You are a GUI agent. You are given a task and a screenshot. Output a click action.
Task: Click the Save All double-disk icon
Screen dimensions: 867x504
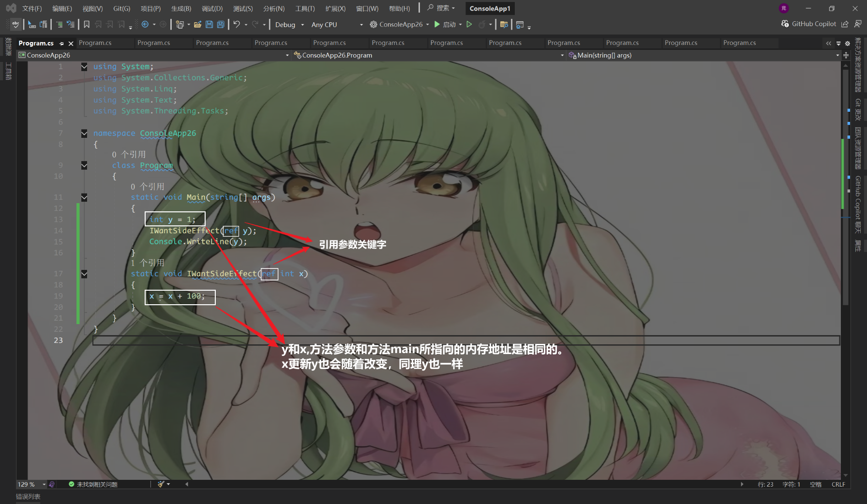pos(221,24)
